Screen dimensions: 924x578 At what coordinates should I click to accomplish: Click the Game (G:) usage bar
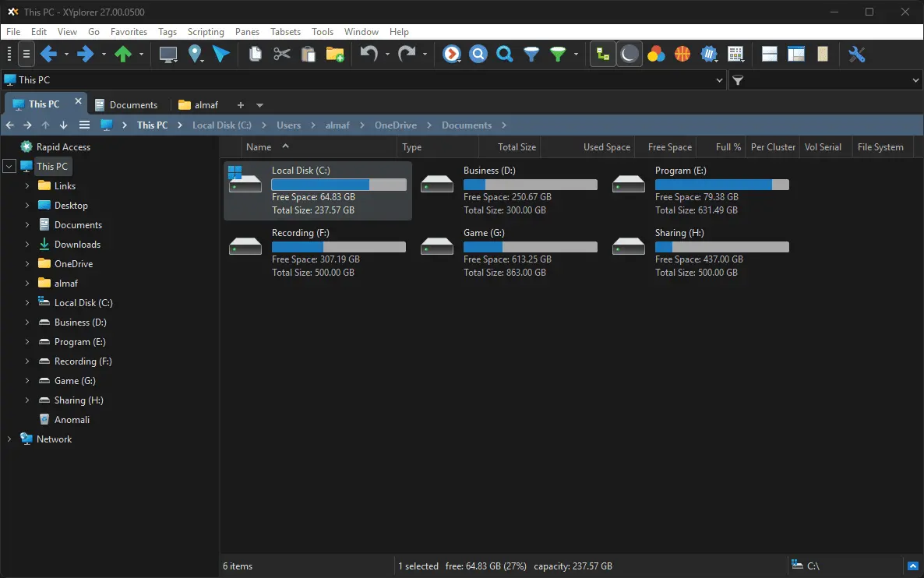[531, 248]
